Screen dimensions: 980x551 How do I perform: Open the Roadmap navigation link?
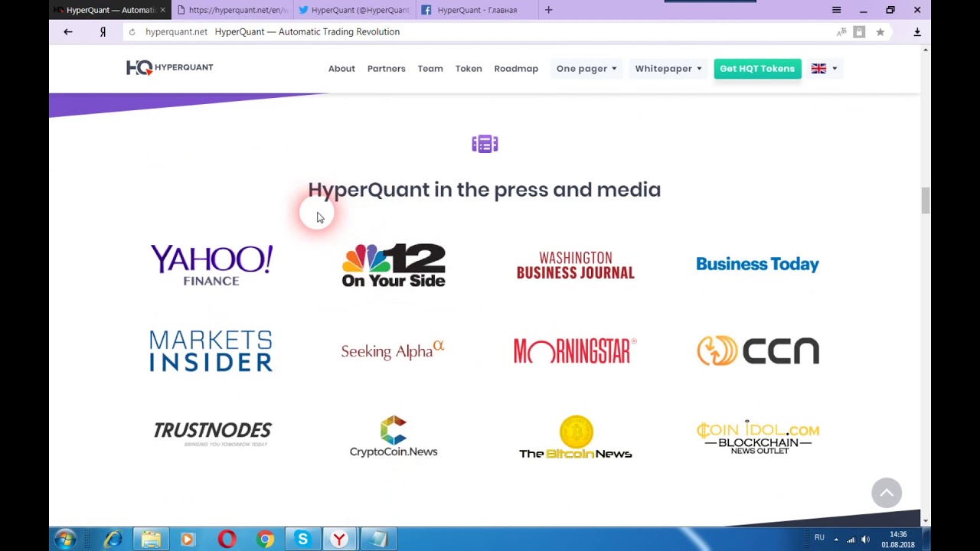pyautogui.click(x=516, y=69)
